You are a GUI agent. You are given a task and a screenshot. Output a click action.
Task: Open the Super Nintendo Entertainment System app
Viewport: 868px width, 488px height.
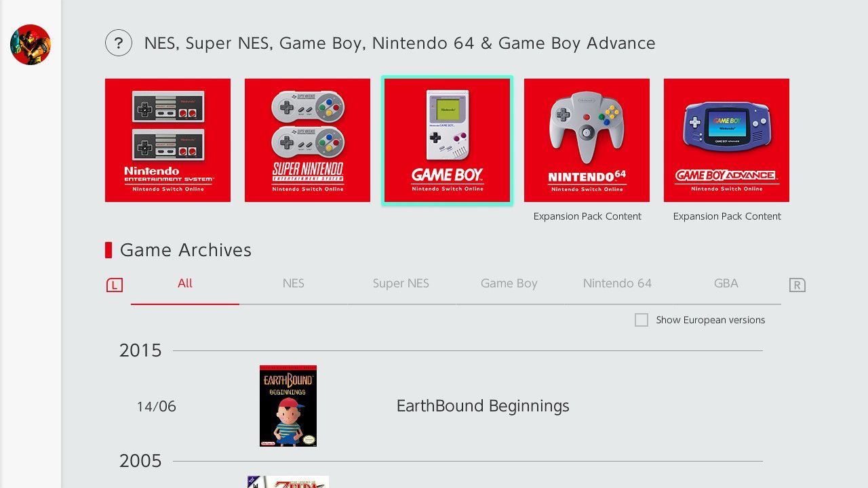(x=307, y=140)
